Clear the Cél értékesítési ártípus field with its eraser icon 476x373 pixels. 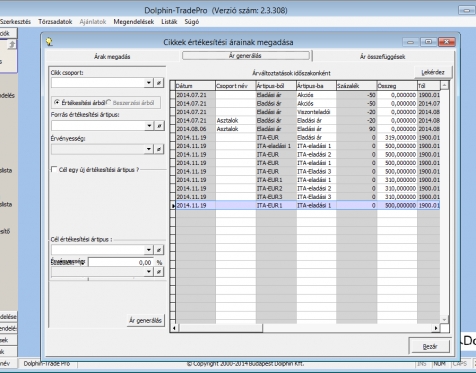click(x=159, y=250)
